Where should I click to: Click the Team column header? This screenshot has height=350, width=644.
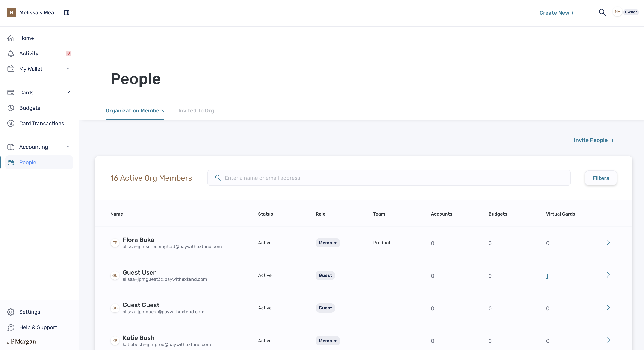(x=379, y=214)
